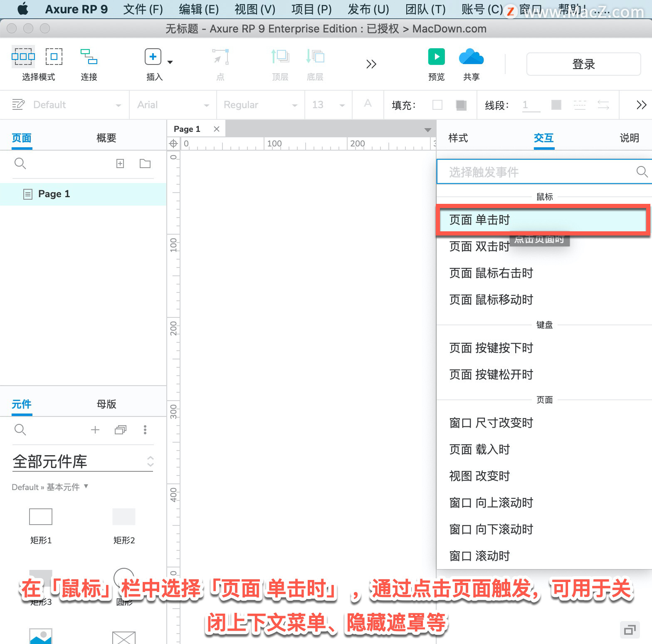The height and width of the screenshot is (644, 652).
Task: Close the Page 1 canvas tab
Action: pyautogui.click(x=217, y=129)
